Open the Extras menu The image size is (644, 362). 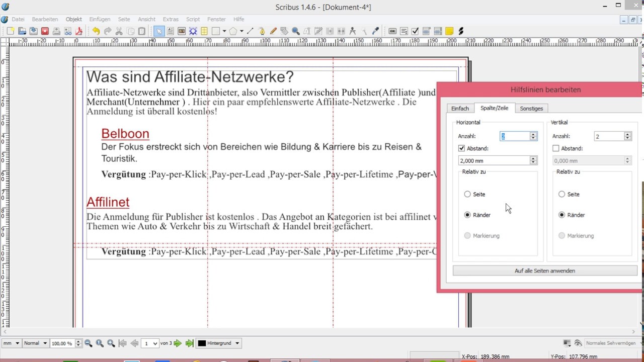coord(171,19)
